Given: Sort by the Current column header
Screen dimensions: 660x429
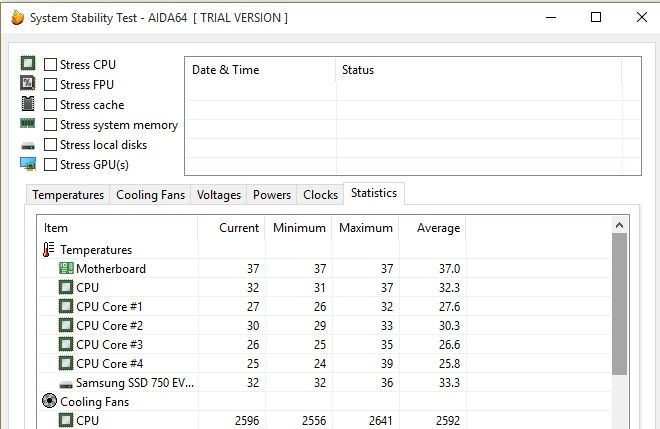Looking at the screenshot, I should click(231, 228).
